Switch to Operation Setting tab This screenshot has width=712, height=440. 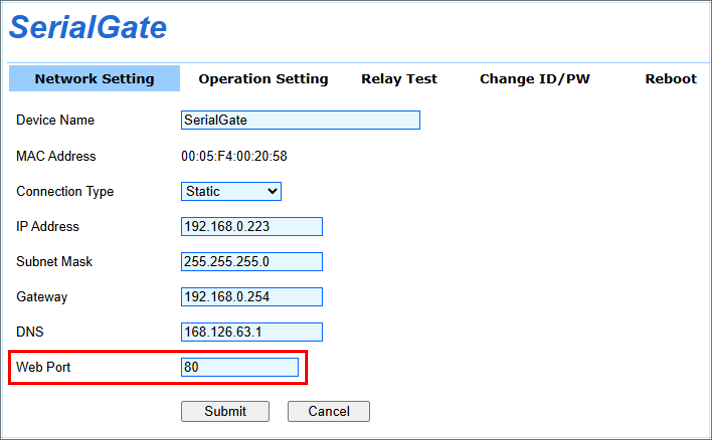(x=263, y=79)
